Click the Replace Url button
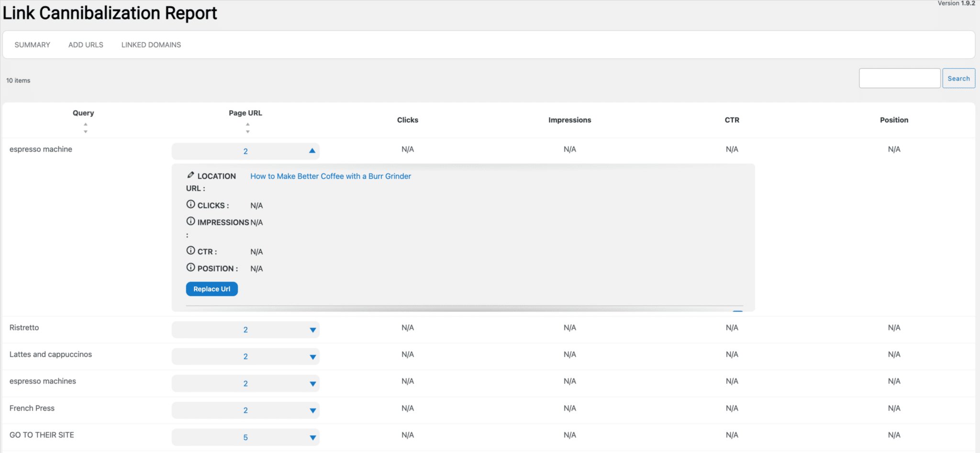The height and width of the screenshot is (453, 980). 212,289
